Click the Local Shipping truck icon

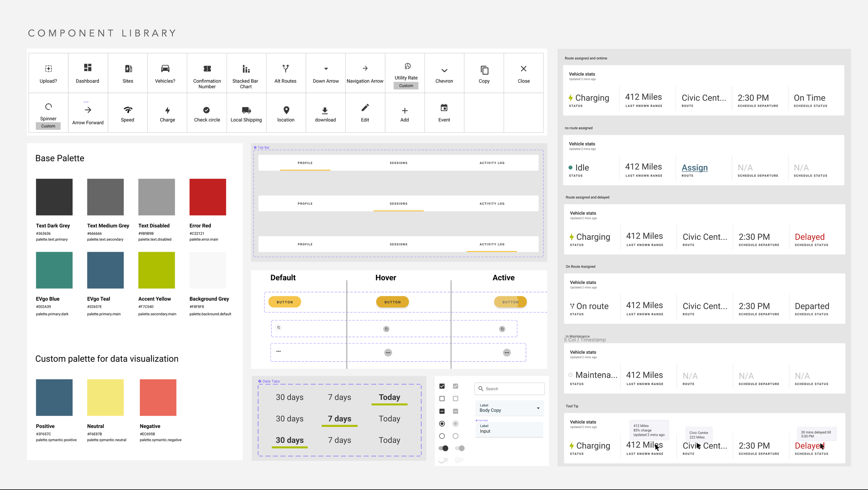(246, 110)
